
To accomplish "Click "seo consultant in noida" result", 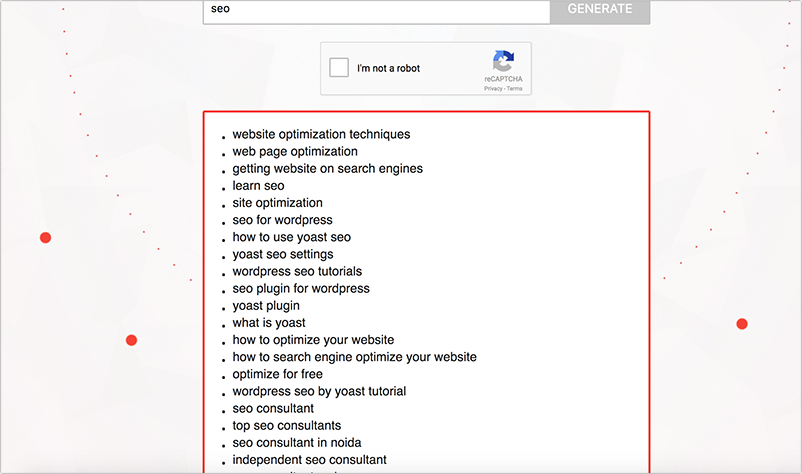I will coord(297,443).
